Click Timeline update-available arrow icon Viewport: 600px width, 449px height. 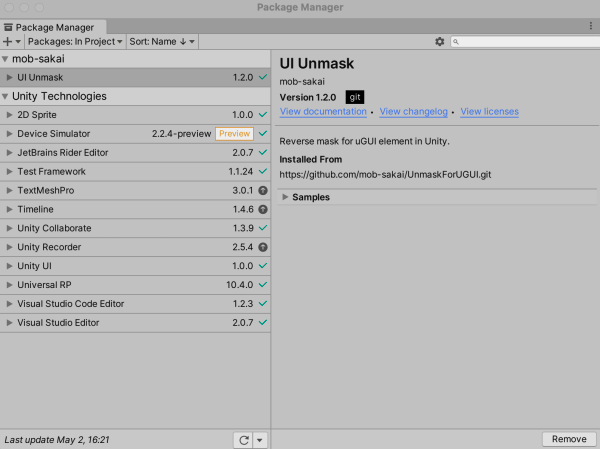coord(263,209)
